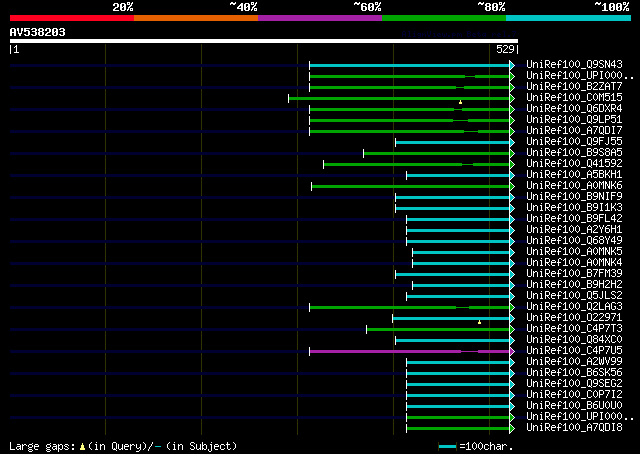Select the UniRef100_B9S8A5 label
The width and height of the screenshot is (640, 454).
click(574, 153)
